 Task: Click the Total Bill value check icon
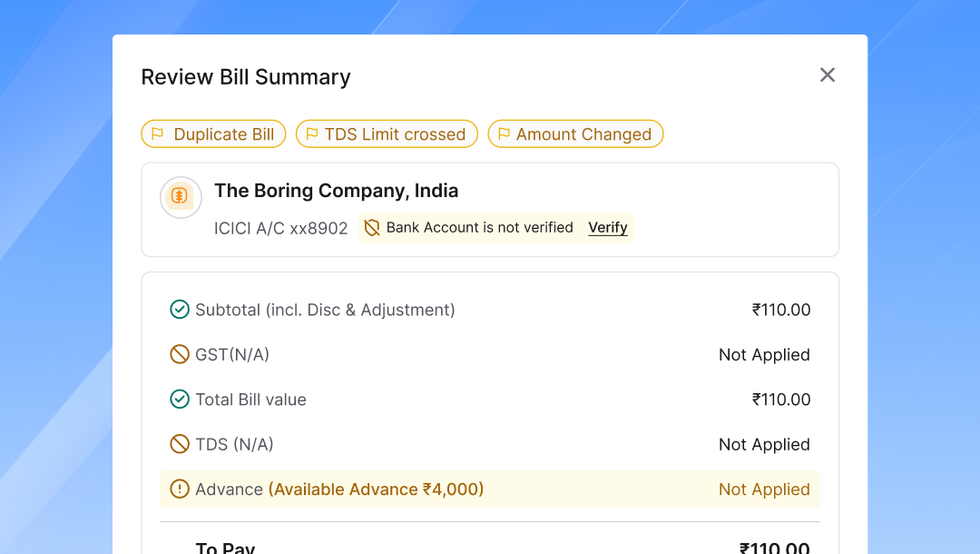click(180, 399)
